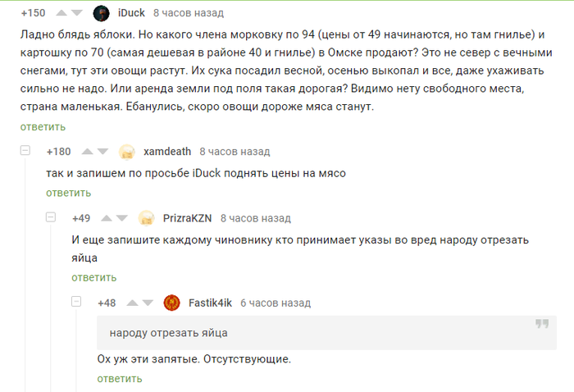Downvote Fastik4ik's comment

tap(148, 303)
